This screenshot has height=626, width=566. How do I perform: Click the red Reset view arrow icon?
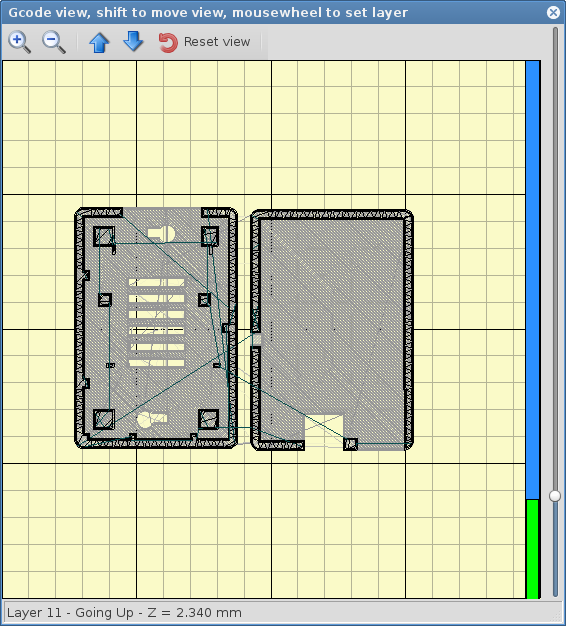pyautogui.click(x=168, y=42)
